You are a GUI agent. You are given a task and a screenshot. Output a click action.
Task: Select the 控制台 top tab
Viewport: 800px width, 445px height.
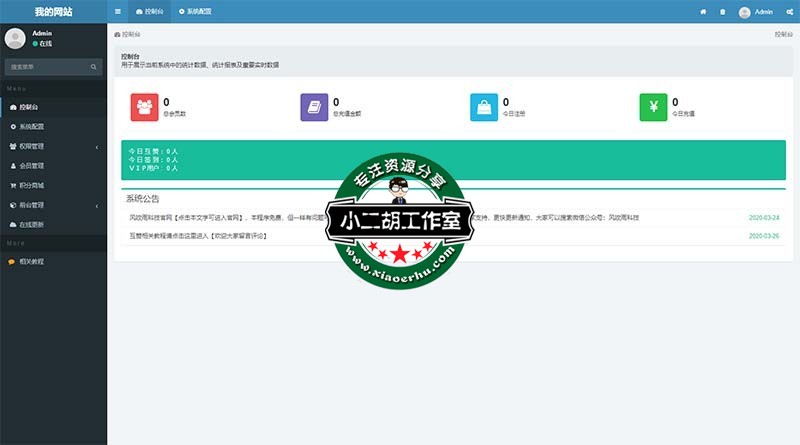coord(149,12)
